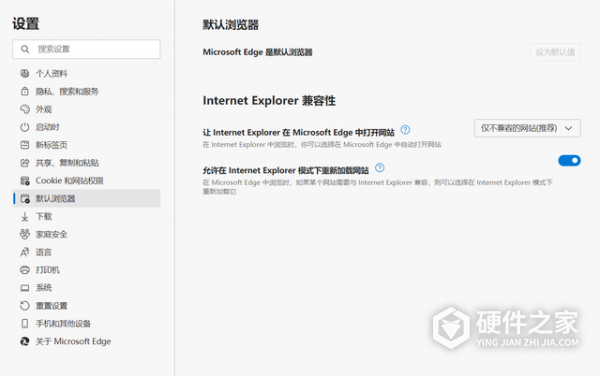600x376 pixels.
Task: Open 共享、复制和粘贴 settings
Action: 86,163
